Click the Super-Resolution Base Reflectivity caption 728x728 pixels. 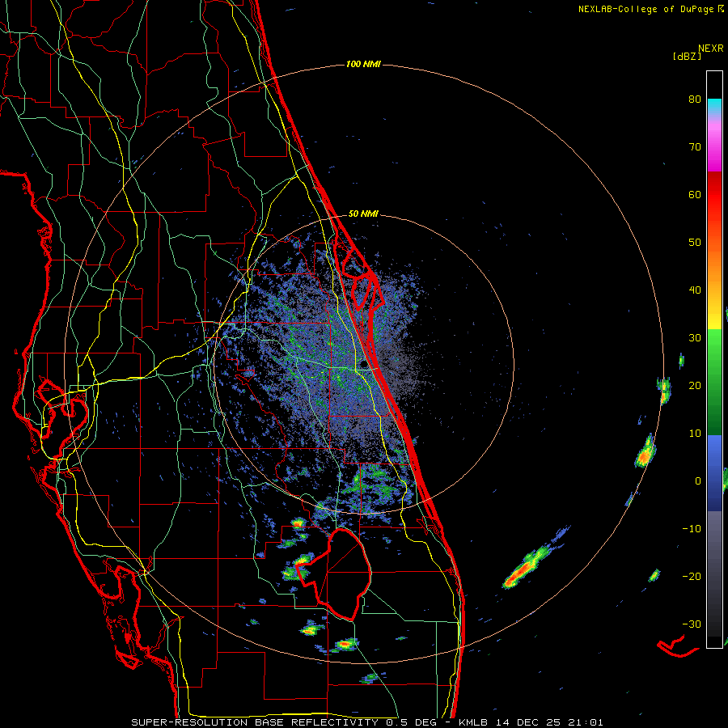click(x=367, y=722)
